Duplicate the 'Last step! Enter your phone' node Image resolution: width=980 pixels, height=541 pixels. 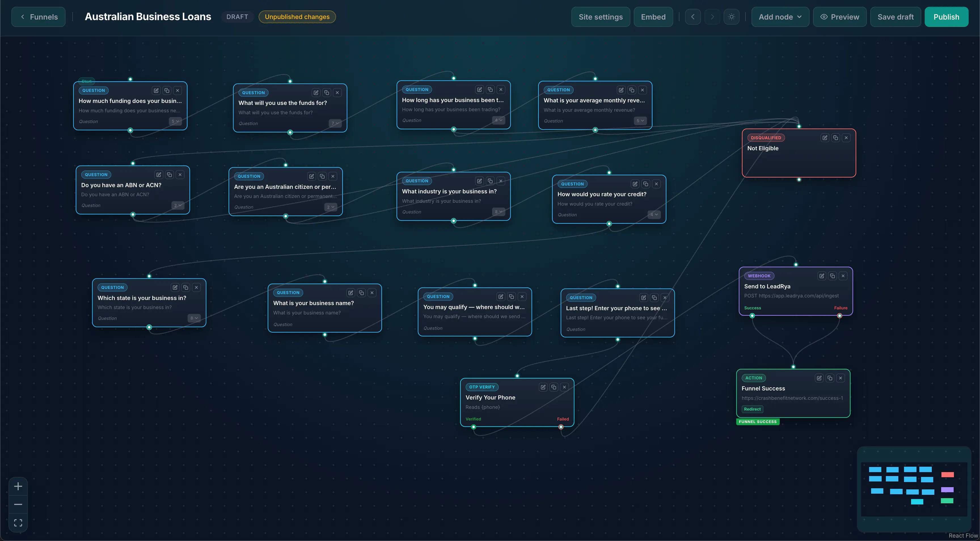pos(654,297)
